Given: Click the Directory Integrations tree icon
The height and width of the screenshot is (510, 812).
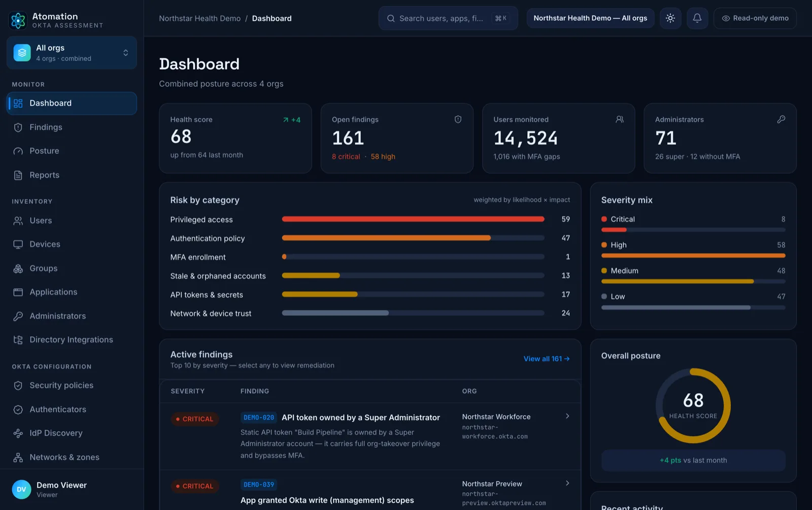Looking at the screenshot, I should point(18,340).
